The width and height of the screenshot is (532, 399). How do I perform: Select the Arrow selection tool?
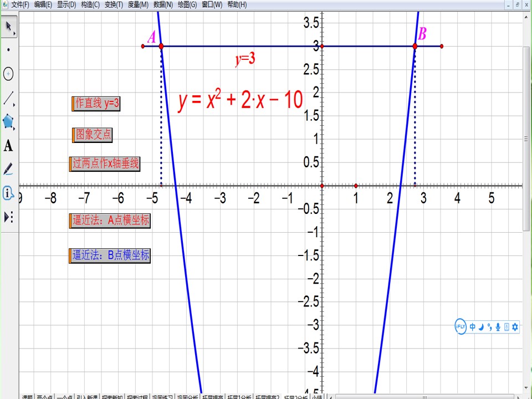tap(8, 27)
